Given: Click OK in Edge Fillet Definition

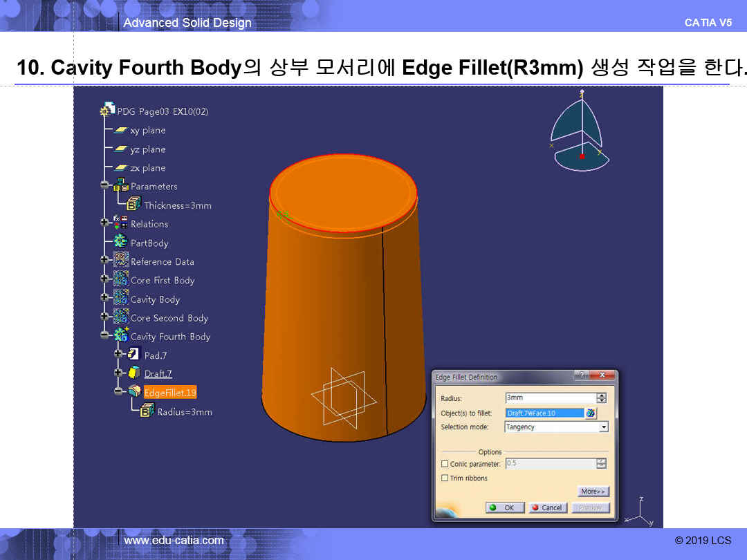Looking at the screenshot, I should click(504, 507).
